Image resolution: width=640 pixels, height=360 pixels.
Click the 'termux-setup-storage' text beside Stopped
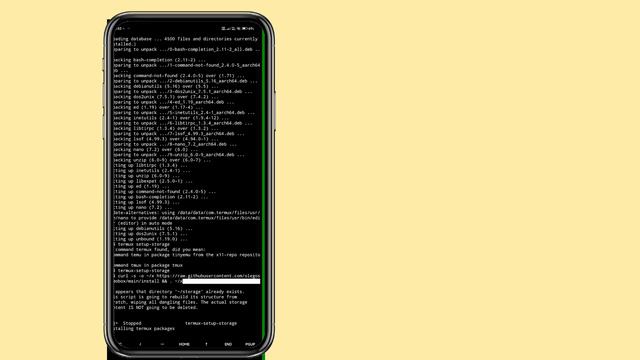click(x=211, y=323)
